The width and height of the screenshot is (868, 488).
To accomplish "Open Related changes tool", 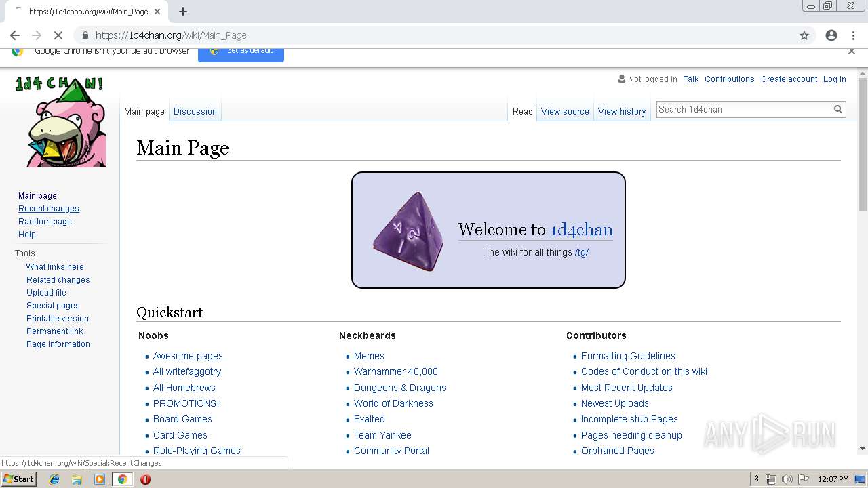I will (58, 280).
